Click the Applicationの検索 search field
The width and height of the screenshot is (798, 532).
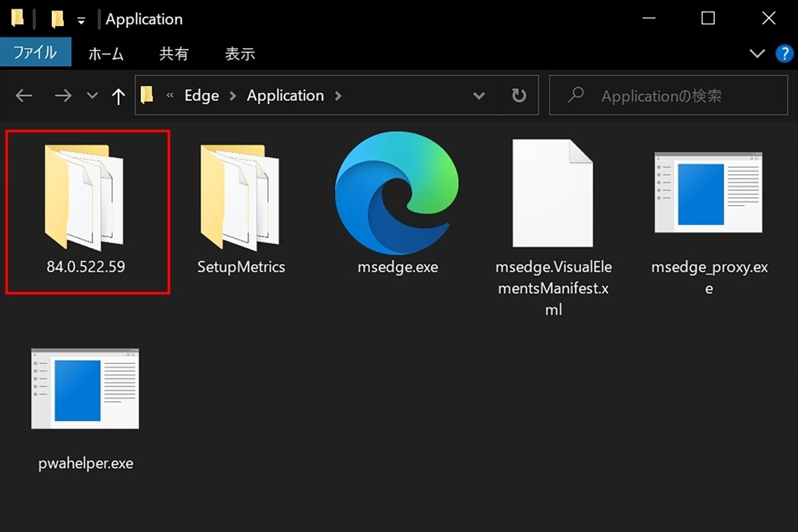(667, 96)
